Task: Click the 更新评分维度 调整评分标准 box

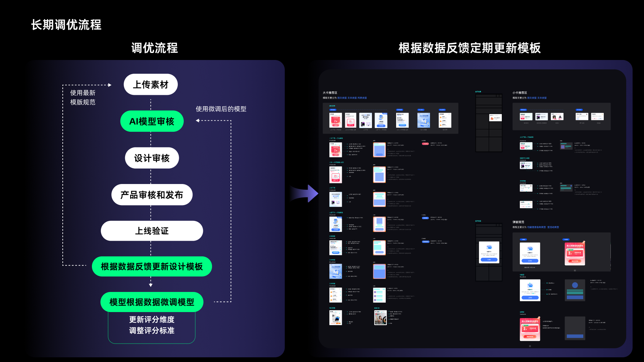Action: 152,325
